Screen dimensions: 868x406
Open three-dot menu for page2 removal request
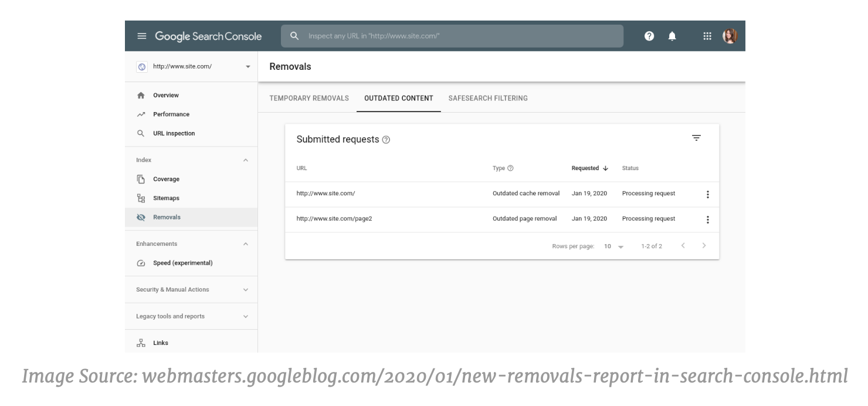point(708,219)
